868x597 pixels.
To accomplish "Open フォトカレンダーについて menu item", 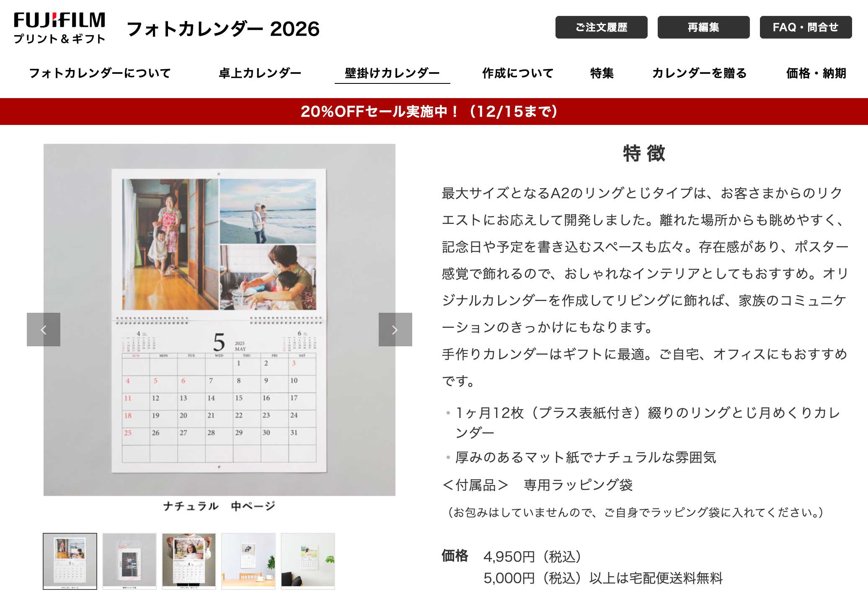I will click(100, 73).
